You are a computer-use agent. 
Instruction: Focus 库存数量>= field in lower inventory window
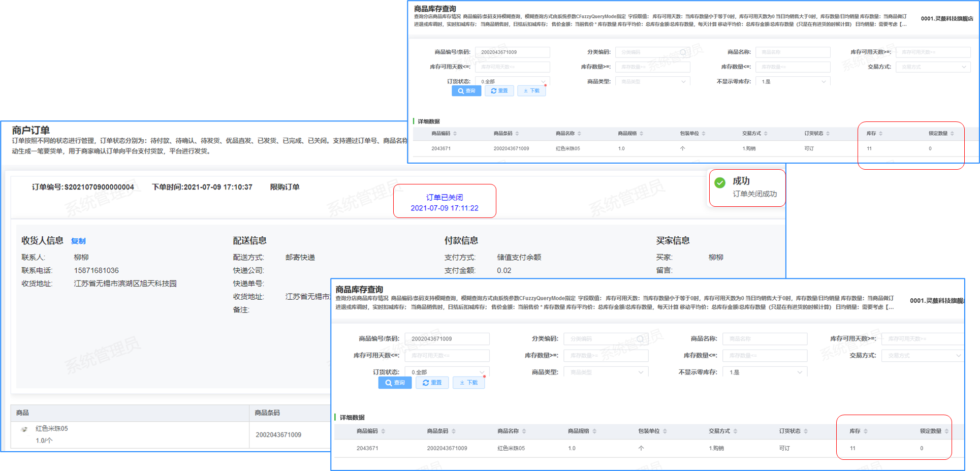point(606,356)
